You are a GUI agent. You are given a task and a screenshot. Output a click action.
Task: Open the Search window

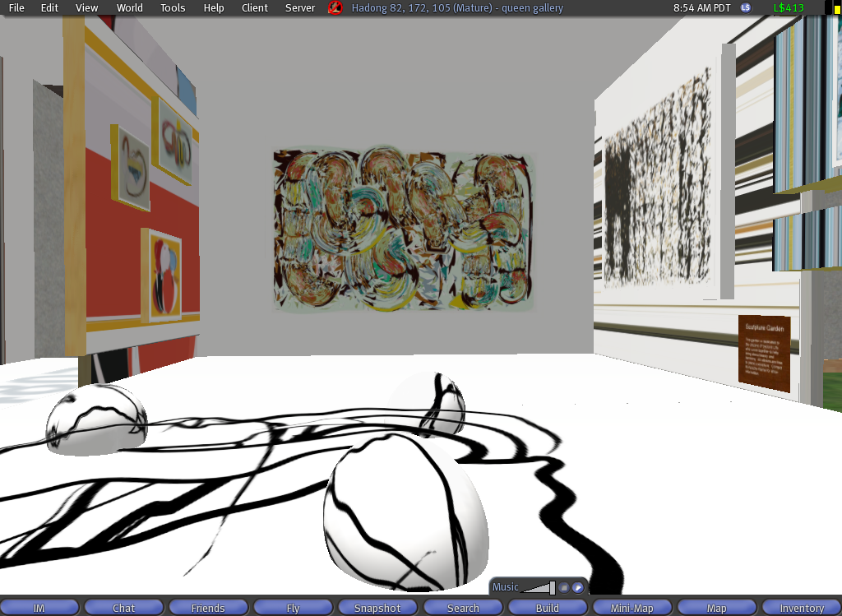point(463,608)
